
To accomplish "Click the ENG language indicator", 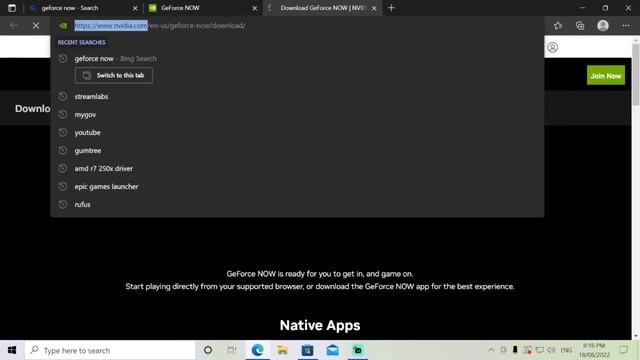I will pyautogui.click(x=566, y=350).
